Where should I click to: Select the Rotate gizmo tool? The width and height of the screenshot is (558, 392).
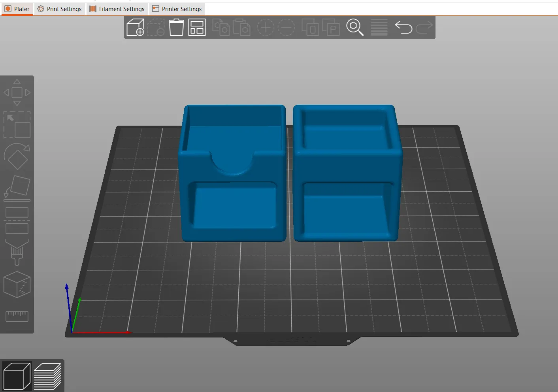[x=17, y=156]
